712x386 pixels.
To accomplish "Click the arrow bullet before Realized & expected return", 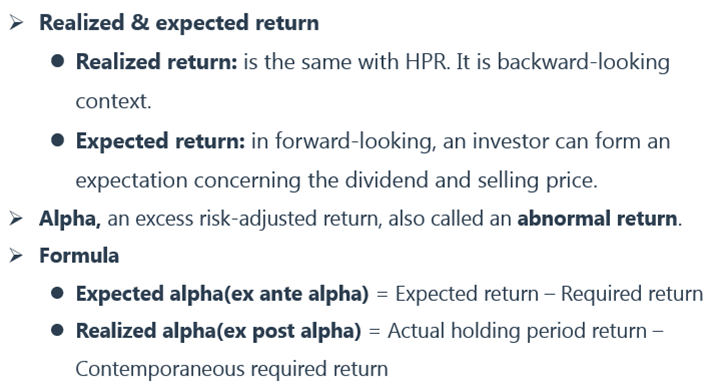I will coord(16,22).
